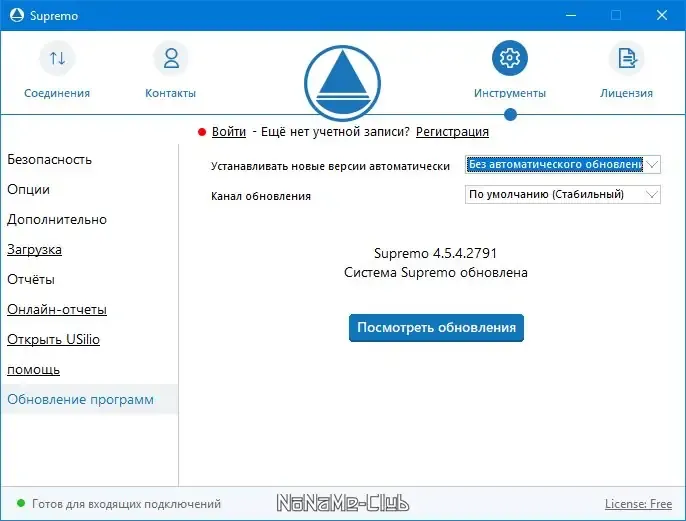Click the green ready status indicator dot
Viewport: 686px width, 521px height.
pyautogui.click(x=21, y=503)
